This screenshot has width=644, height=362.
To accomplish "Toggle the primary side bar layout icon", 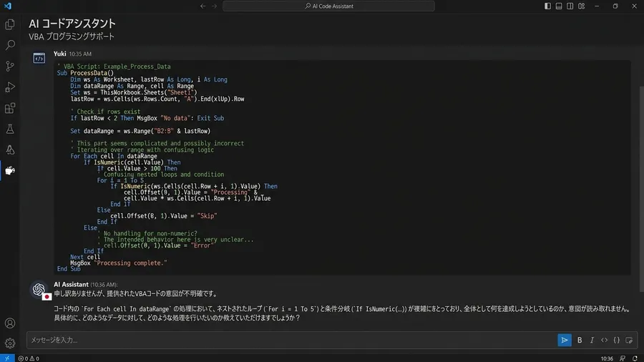I will click(547, 6).
